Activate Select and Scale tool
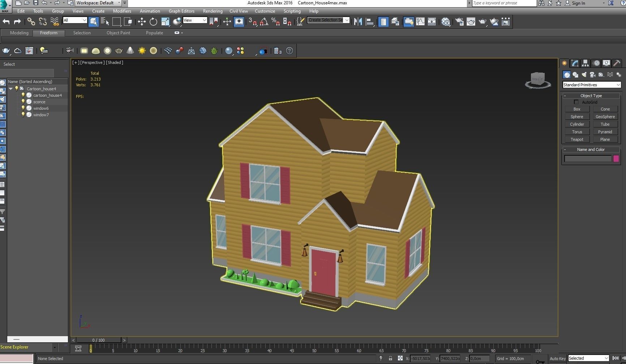The image size is (626, 364). (x=165, y=22)
